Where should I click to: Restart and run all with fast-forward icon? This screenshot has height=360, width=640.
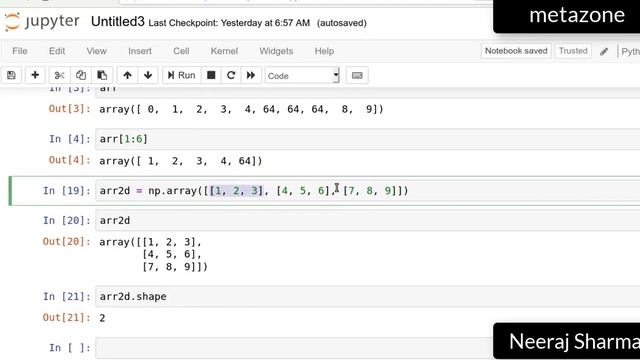pos(251,75)
